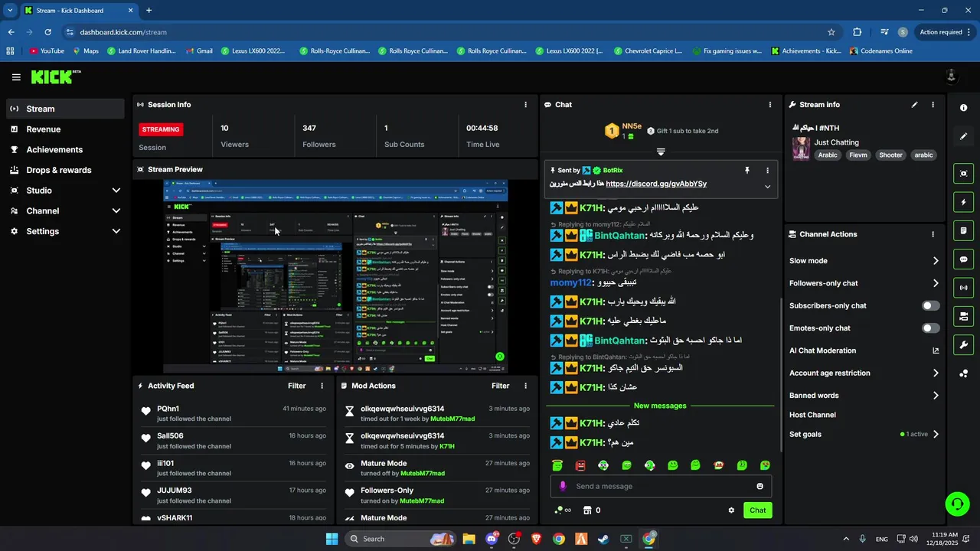Click the shop icon showing 0
This screenshot has height=551, width=980.
pos(592,510)
